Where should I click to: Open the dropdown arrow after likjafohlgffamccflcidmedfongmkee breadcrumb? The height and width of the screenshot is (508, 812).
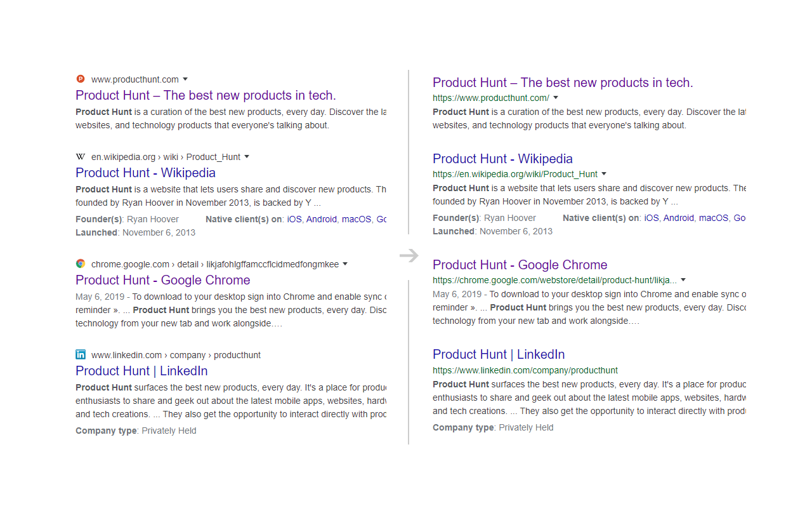345,264
